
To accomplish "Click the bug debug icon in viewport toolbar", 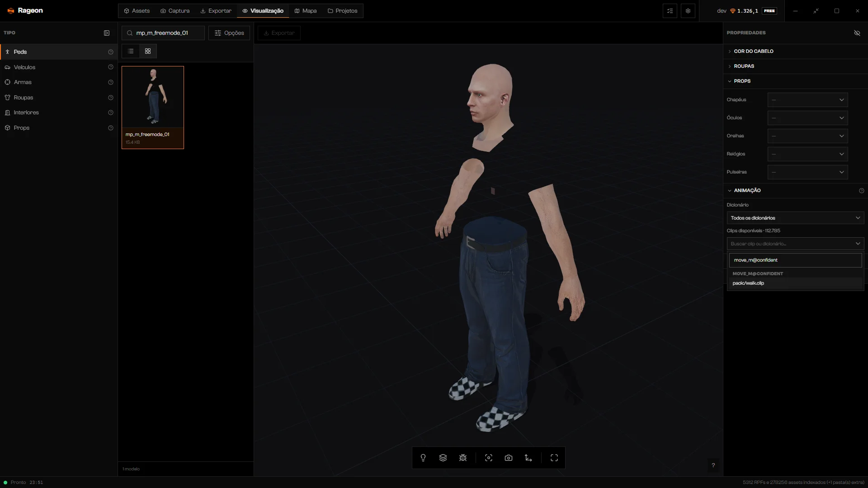I will [463, 458].
